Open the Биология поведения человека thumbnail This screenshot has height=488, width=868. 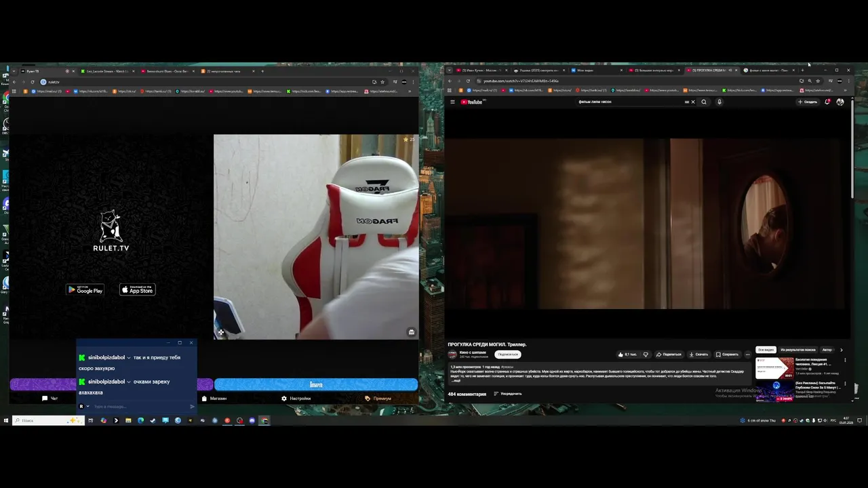[774, 368]
